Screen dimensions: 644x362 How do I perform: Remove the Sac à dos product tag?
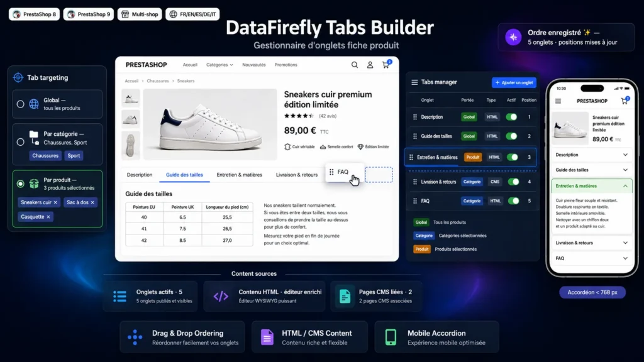92,202
